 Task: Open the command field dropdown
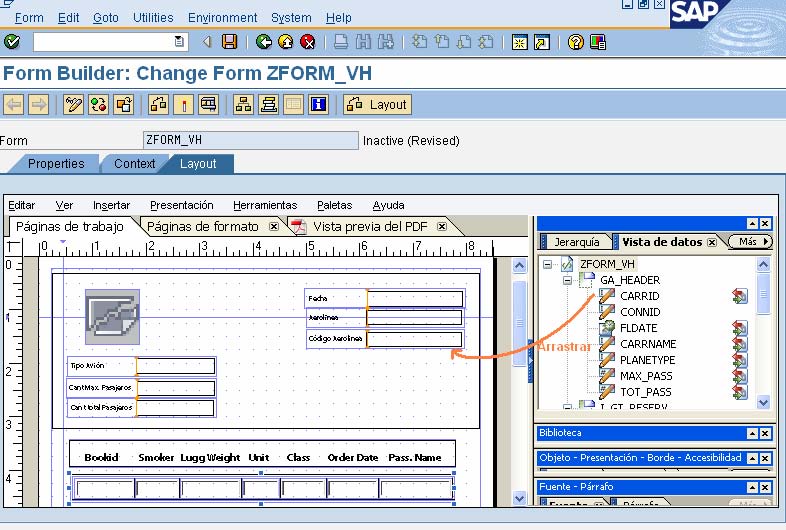coord(179,42)
